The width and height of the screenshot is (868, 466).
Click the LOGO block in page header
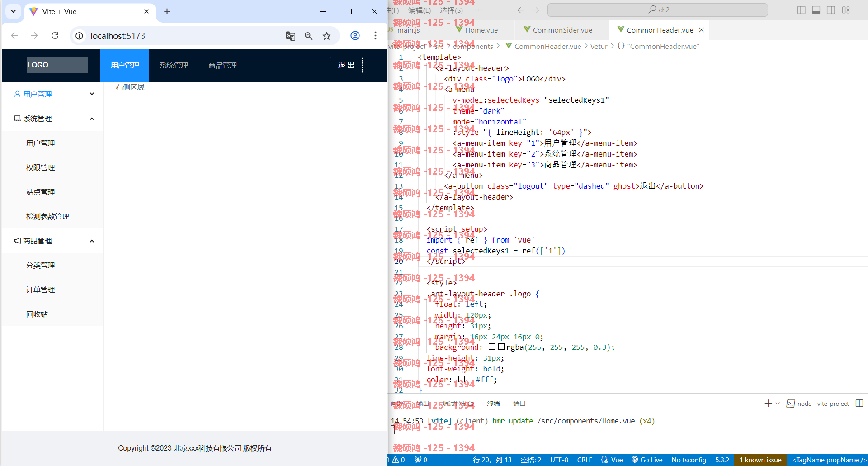57,65
